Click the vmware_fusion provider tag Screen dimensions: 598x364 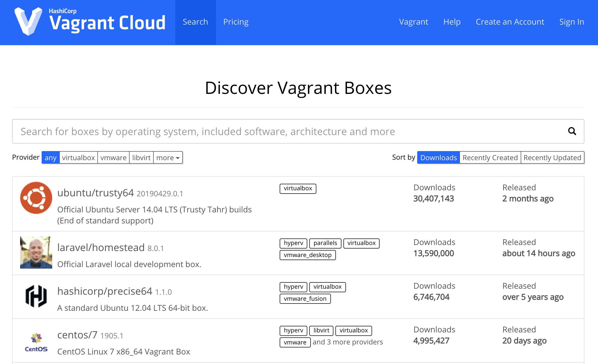click(305, 299)
